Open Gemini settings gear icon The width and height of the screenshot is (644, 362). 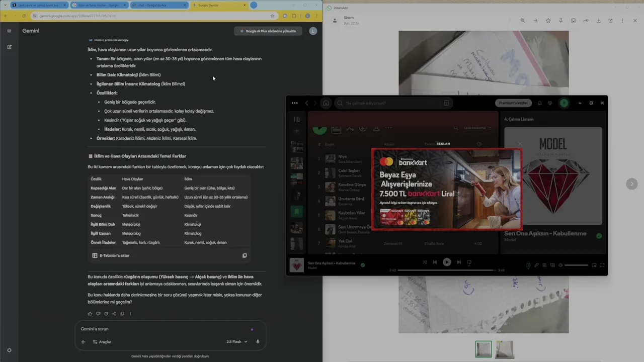click(9, 350)
